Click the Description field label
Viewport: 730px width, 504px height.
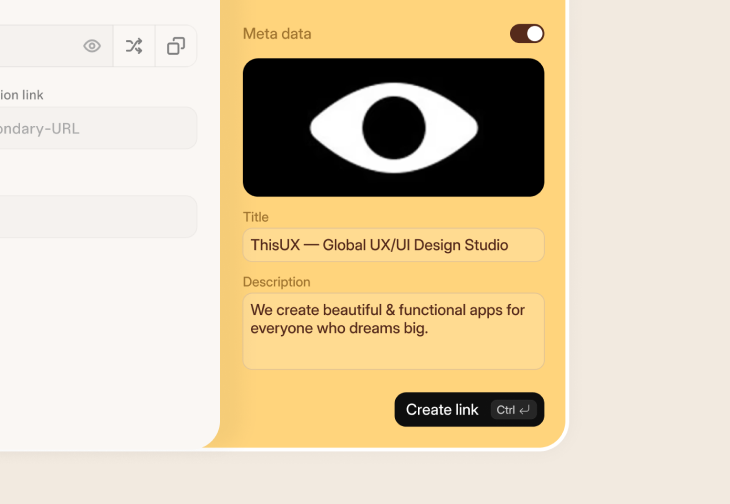point(277,282)
